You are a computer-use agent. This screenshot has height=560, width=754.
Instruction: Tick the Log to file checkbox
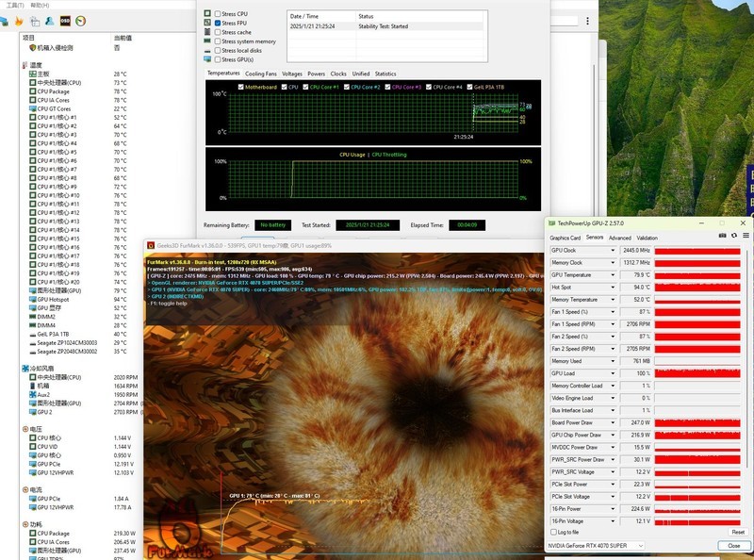click(x=552, y=532)
